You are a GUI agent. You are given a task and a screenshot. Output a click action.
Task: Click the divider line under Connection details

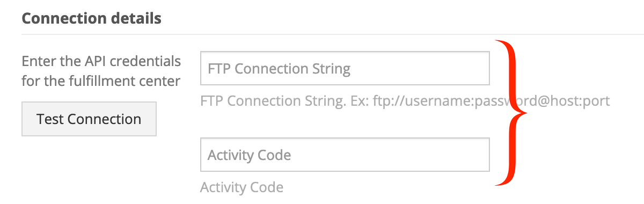tap(333, 34)
